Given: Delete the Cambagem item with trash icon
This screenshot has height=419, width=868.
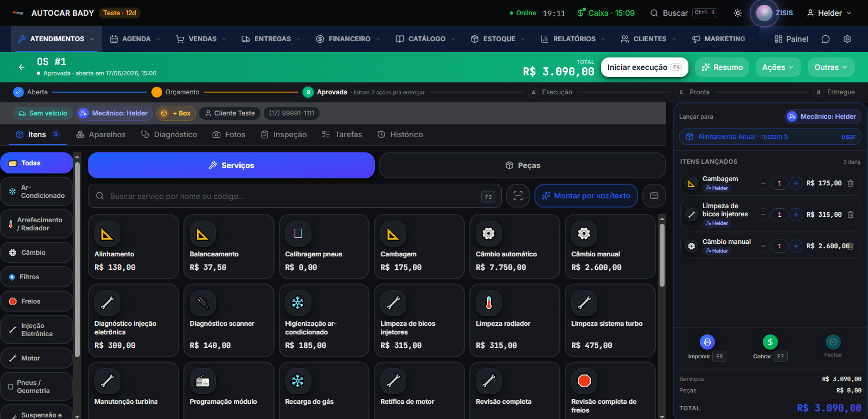Looking at the screenshot, I should tap(851, 183).
